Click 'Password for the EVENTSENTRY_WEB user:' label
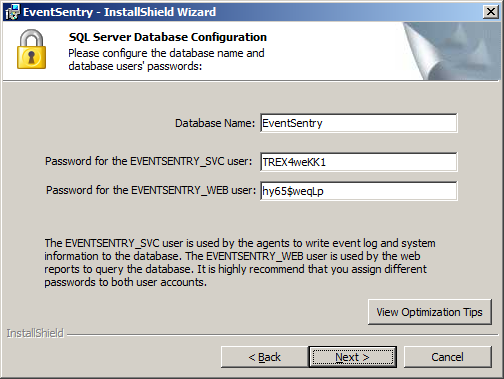This screenshot has width=504, height=379. point(151,190)
